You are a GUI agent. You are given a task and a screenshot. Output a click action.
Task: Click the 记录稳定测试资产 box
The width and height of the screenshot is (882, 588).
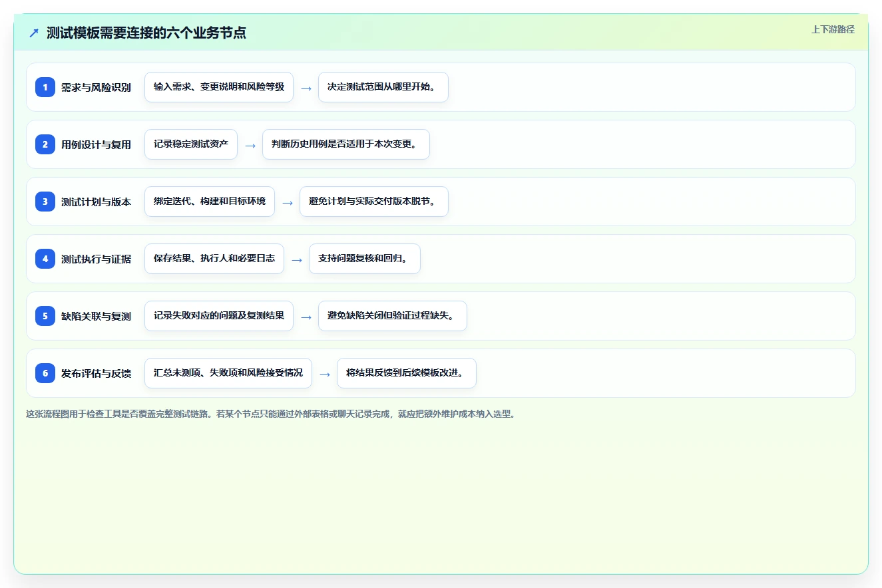(191, 144)
